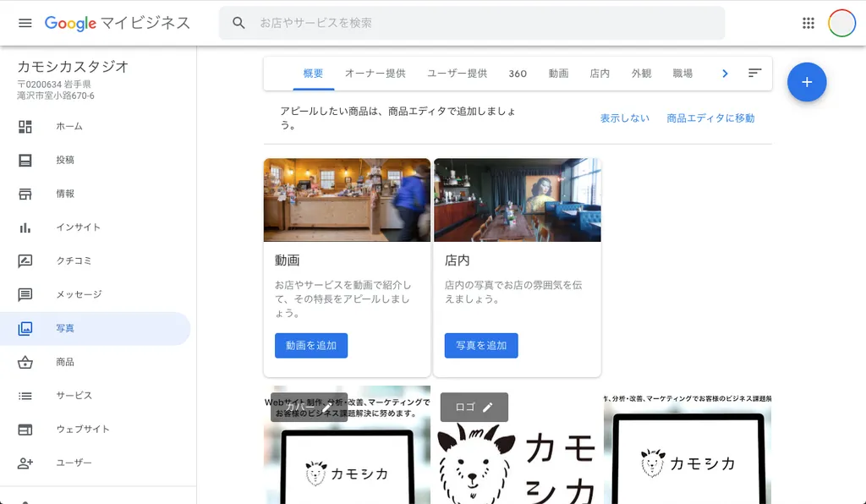The width and height of the screenshot is (866, 504).
Task: Open the カモシカ logo thumbnail
Action: click(x=517, y=445)
